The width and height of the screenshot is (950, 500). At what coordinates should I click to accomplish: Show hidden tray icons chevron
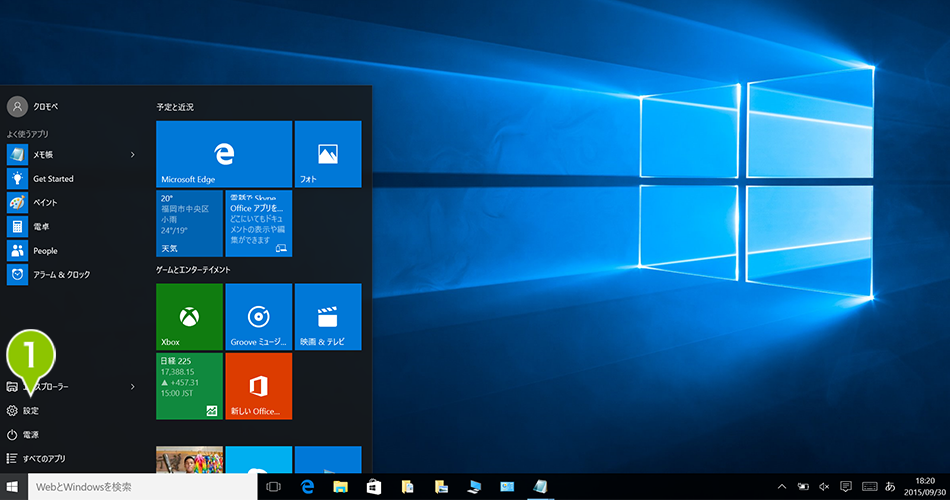pos(782,487)
